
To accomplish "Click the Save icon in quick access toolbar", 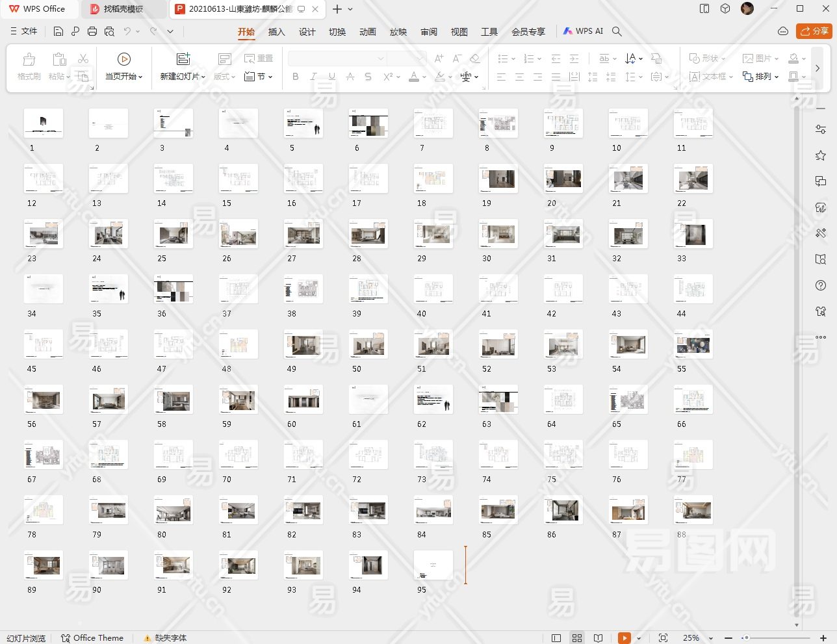I will [x=58, y=31].
